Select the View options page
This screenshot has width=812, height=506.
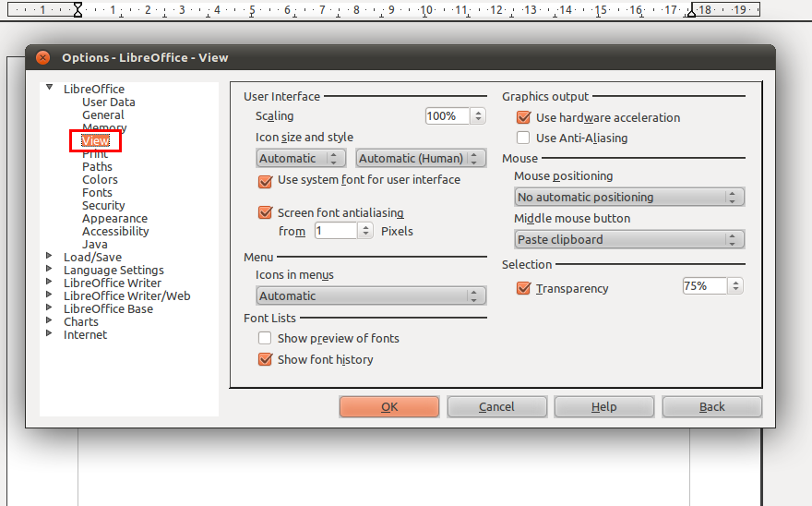[x=95, y=140]
